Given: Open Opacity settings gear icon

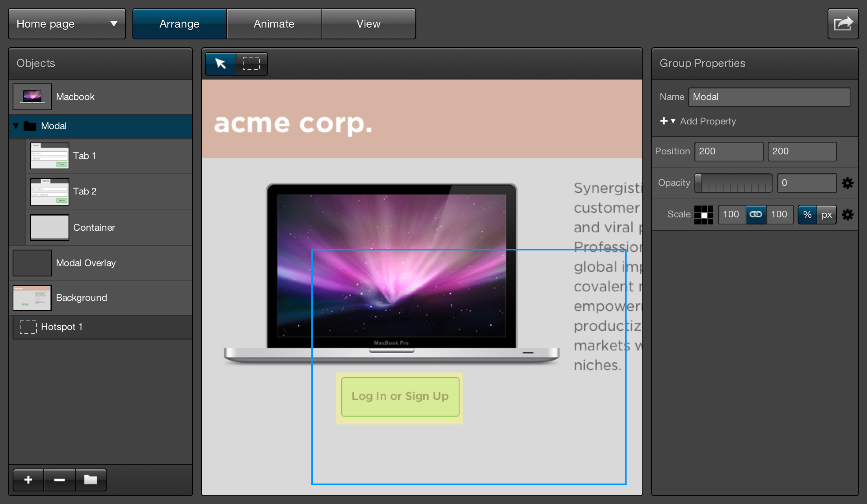Looking at the screenshot, I should pyautogui.click(x=847, y=183).
